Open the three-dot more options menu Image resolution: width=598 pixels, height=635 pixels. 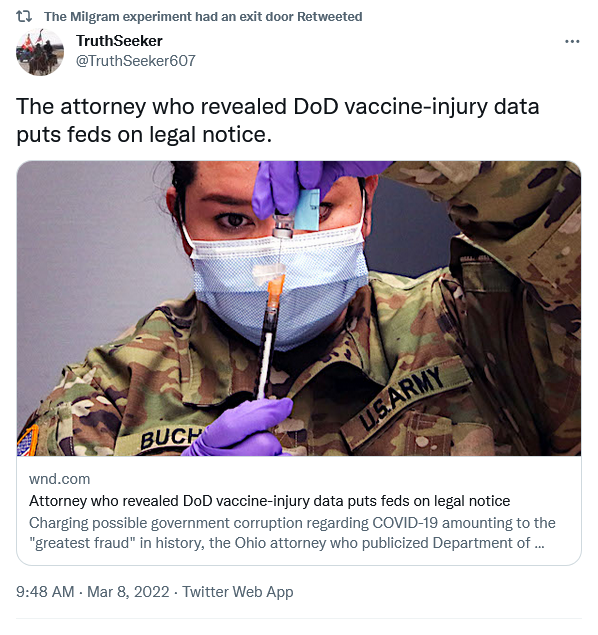pyautogui.click(x=572, y=41)
